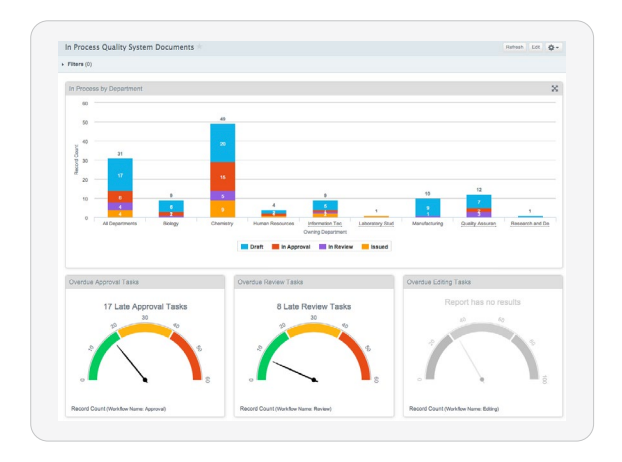Click the Edit button
Screen dimensions: 622x462
click(x=536, y=47)
